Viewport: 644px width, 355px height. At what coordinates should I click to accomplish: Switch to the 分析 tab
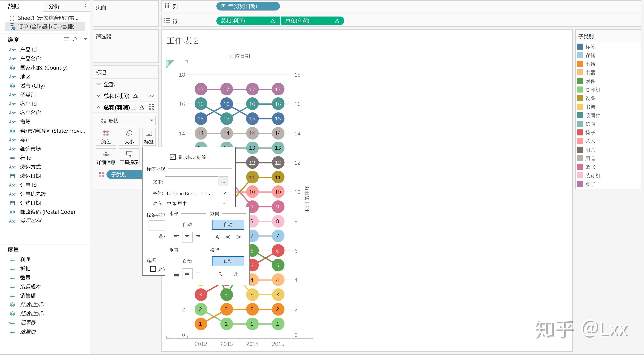(x=54, y=6)
